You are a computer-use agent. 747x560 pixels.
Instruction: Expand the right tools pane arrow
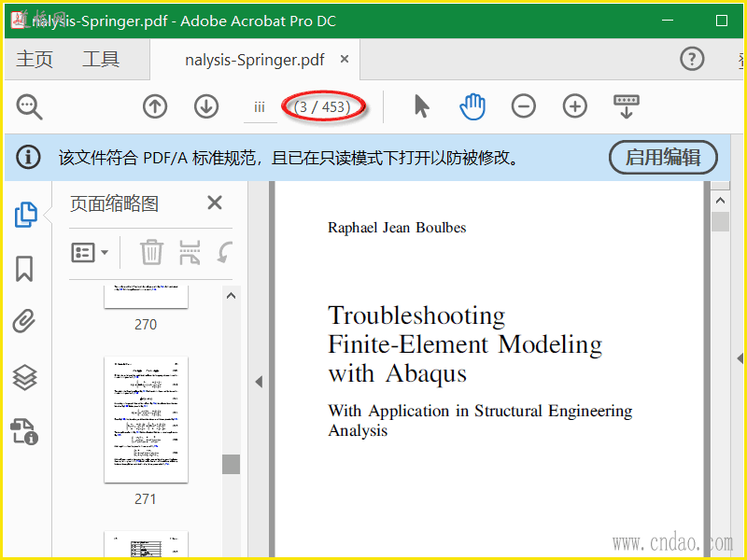tap(740, 358)
